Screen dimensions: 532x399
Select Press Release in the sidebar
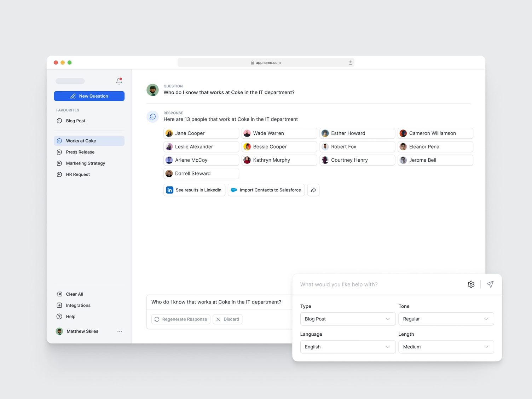(80, 152)
